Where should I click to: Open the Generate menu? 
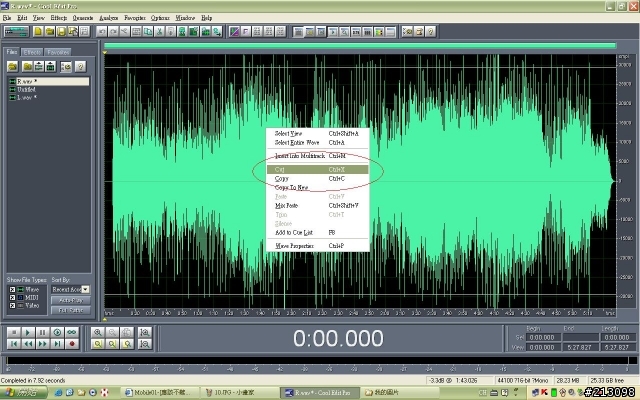[x=83, y=18]
